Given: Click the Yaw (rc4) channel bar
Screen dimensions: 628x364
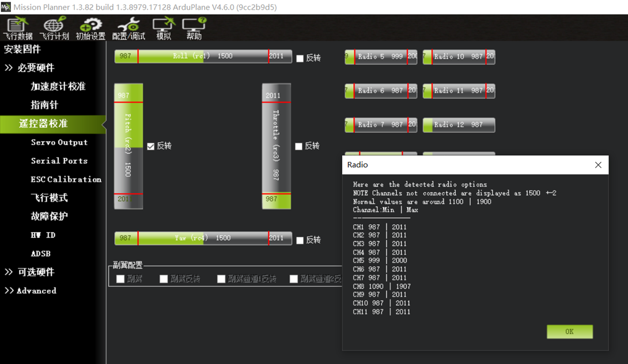Looking at the screenshot, I should click(203, 238).
